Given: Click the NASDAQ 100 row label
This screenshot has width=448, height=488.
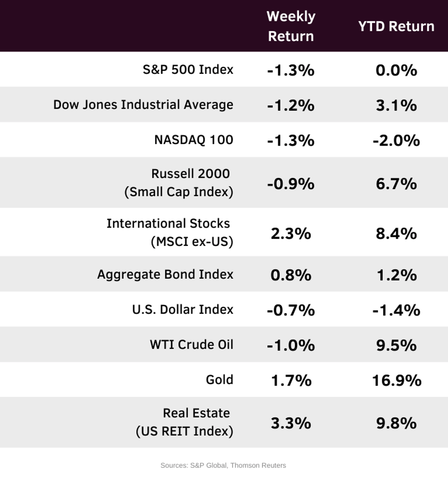Looking at the screenshot, I should (193, 140).
